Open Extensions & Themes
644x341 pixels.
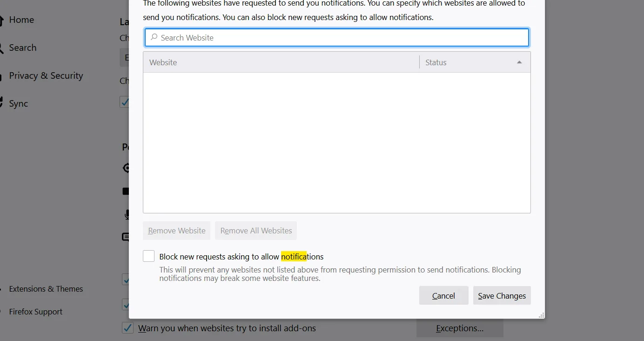pos(46,289)
